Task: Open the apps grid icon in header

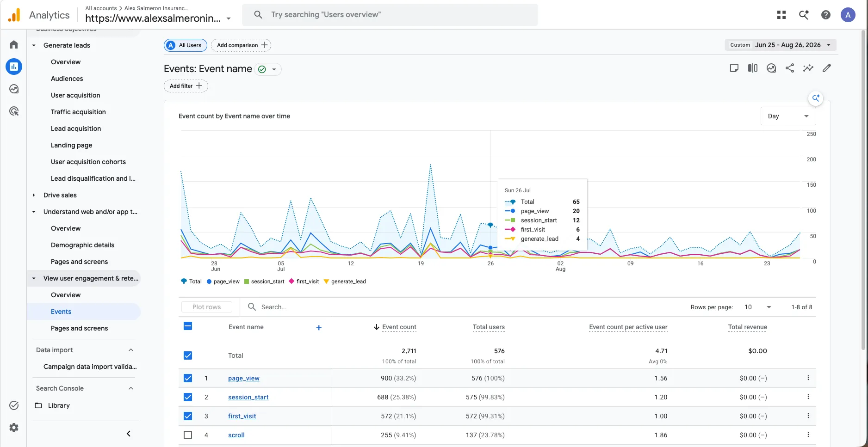Action: pos(781,15)
